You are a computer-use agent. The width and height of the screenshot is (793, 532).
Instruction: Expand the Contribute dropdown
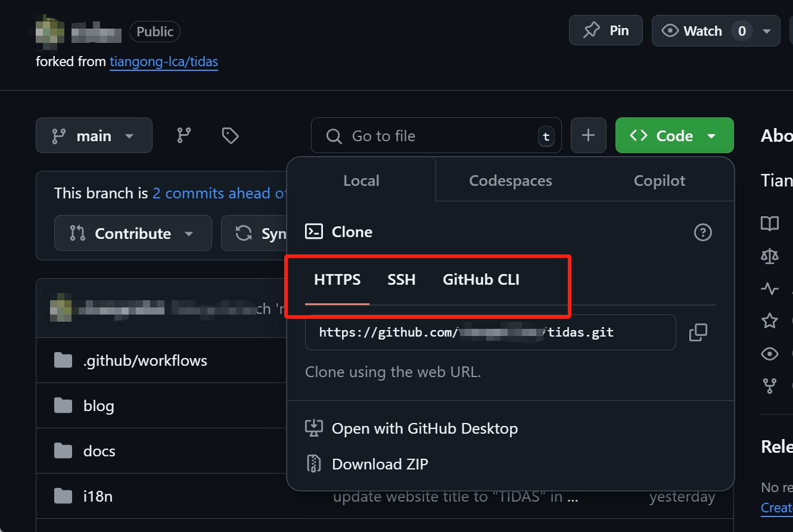coord(132,234)
